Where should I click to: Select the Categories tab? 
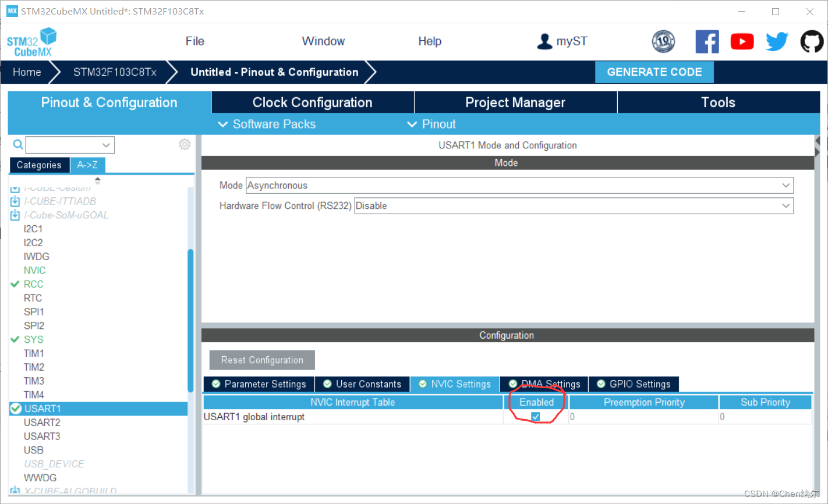(39, 165)
